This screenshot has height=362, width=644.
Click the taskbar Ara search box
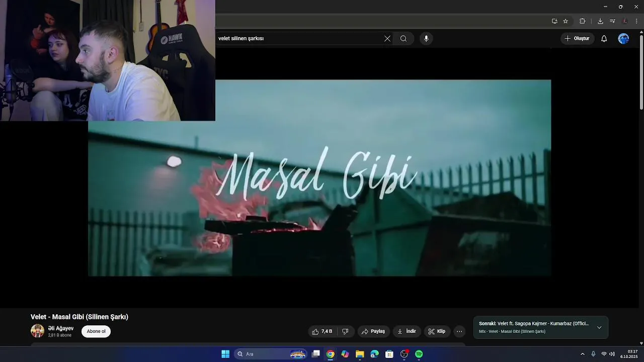point(270,354)
